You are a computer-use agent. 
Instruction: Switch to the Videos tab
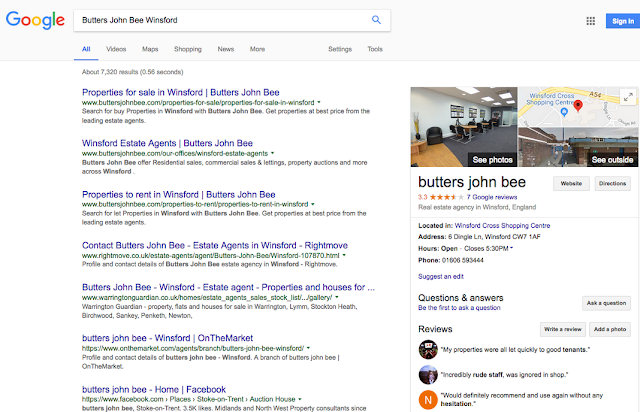116,49
